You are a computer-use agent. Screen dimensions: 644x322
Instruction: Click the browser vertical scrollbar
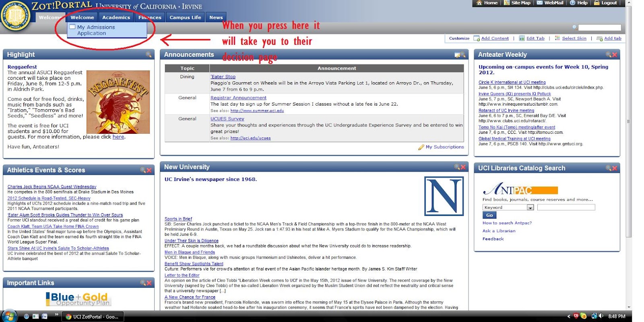pyautogui.click(x=629, y=121)
